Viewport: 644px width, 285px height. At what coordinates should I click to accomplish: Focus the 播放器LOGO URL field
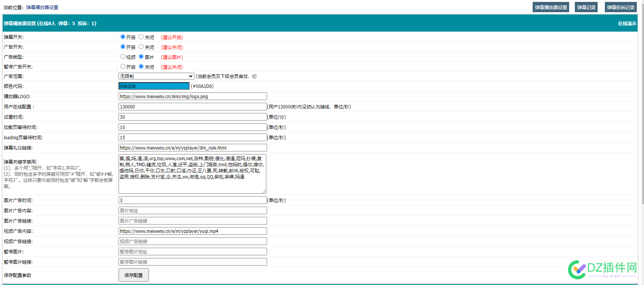coord(193,96)
